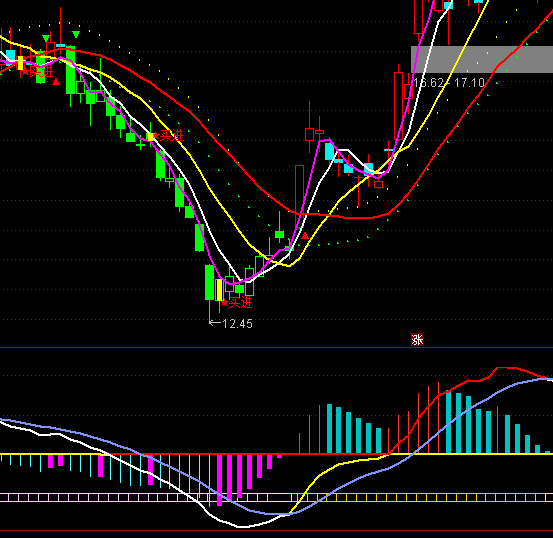Click the pink squares indicator strip

point(146,497)
